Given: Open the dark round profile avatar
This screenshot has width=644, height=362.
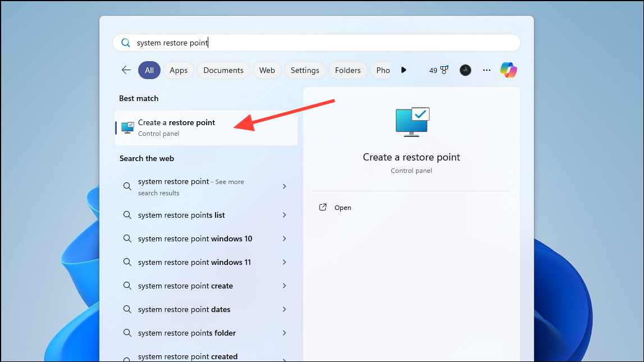Looking at the screenshot, I should click(465, 70).
